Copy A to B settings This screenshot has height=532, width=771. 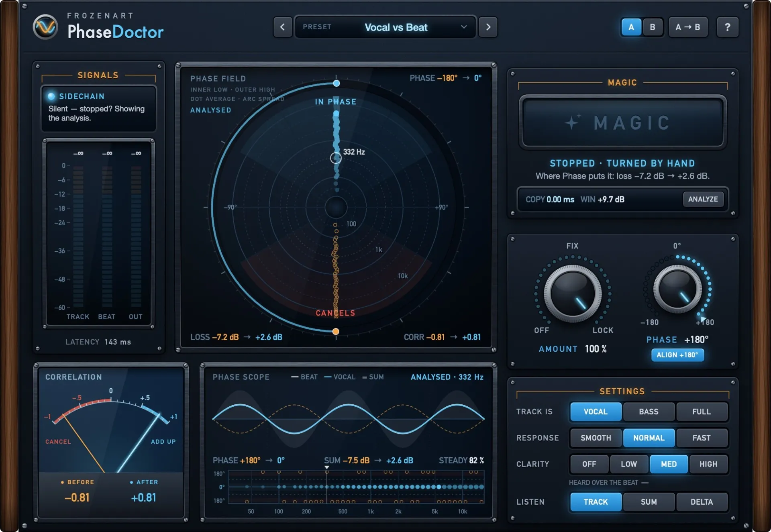(688, 27)
